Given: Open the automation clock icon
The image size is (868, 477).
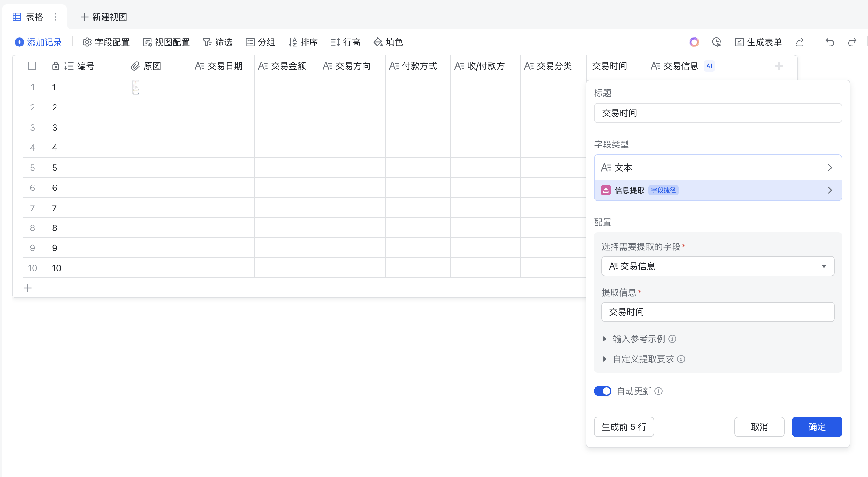Looking at the screenshot, I should tap(716, 42).
